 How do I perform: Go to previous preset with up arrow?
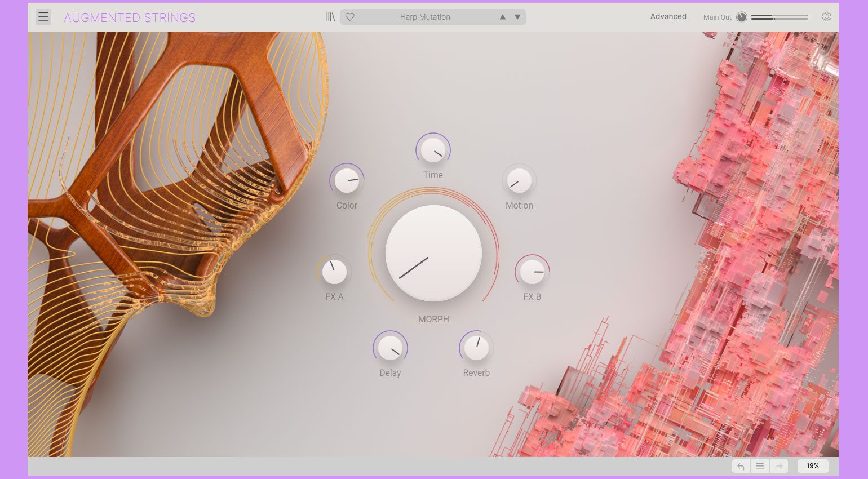[x=502, y=17]
